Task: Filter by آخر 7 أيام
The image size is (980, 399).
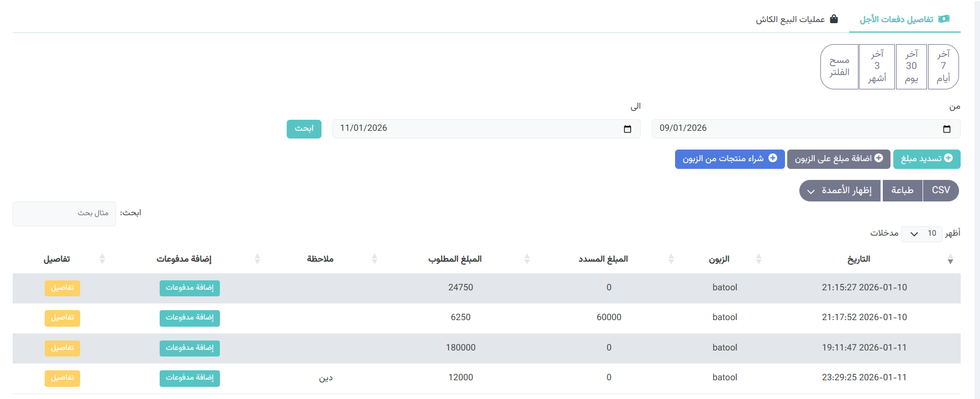Action: click(x=944, y=66)
